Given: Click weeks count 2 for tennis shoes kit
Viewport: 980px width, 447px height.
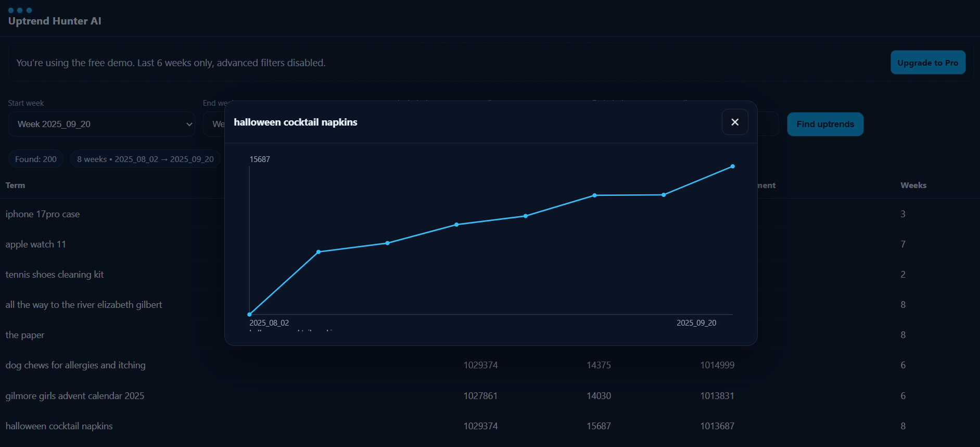Looking at the screenshot, I should click(903, 275).
